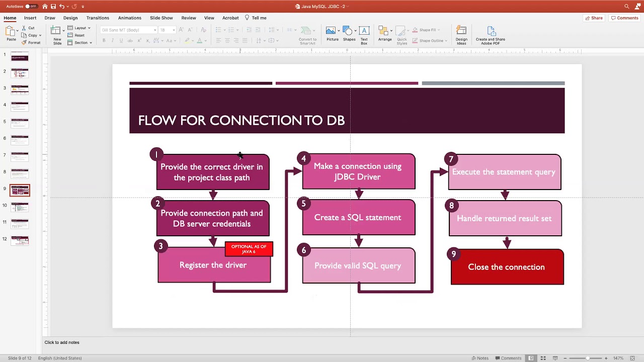Start Slide Show from status bar icon

coord(555,358)
